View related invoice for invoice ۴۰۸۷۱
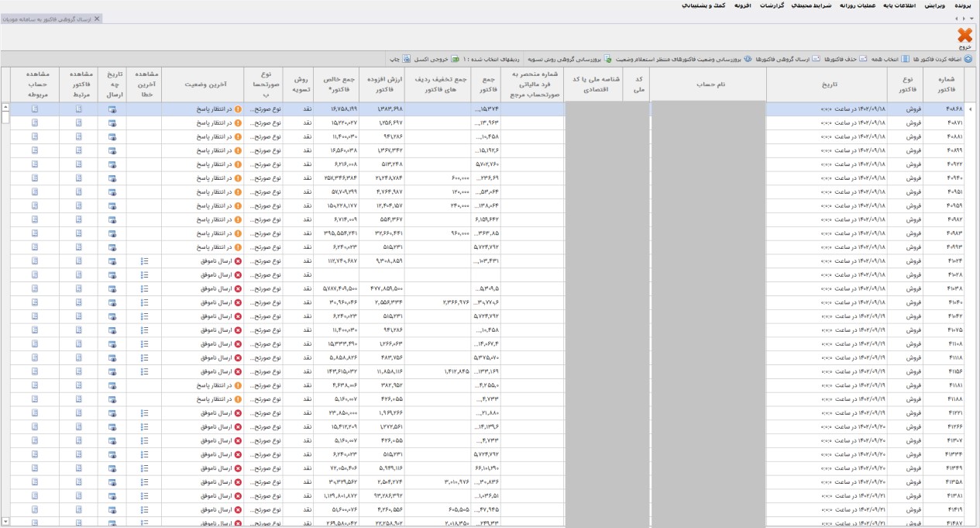This screenshot has height=528, width=980. point(79,124)
